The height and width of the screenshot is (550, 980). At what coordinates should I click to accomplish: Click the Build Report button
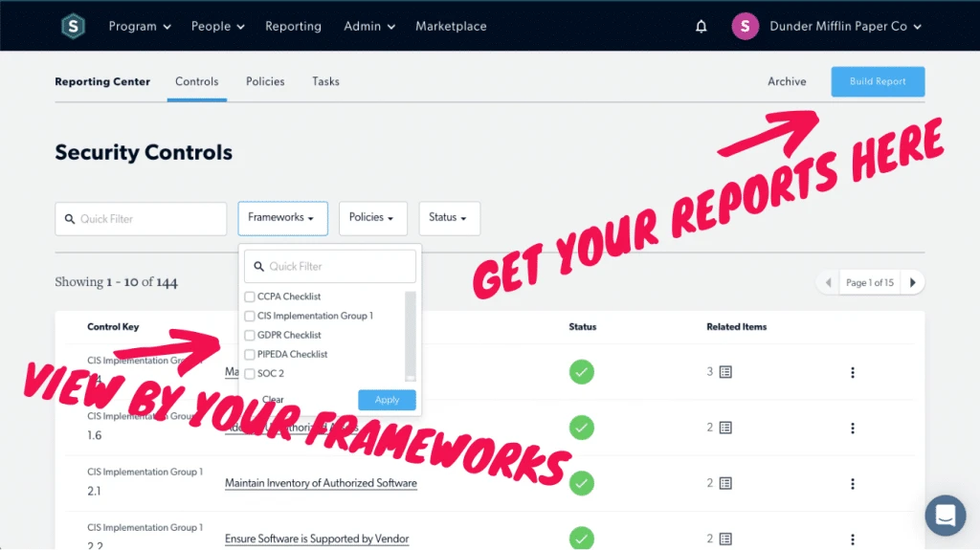coord(878,81)
